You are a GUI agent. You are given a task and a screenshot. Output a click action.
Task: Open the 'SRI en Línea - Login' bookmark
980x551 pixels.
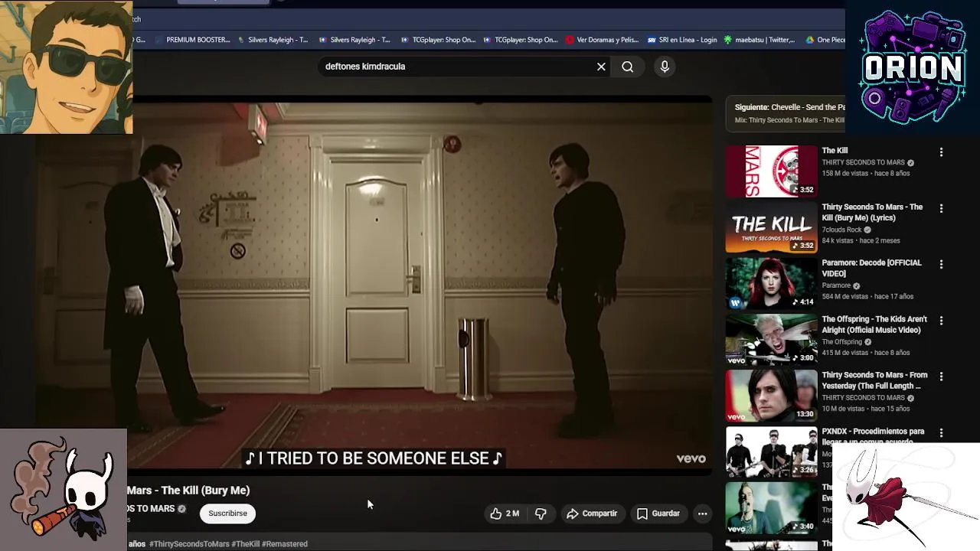tap(682, 40)
